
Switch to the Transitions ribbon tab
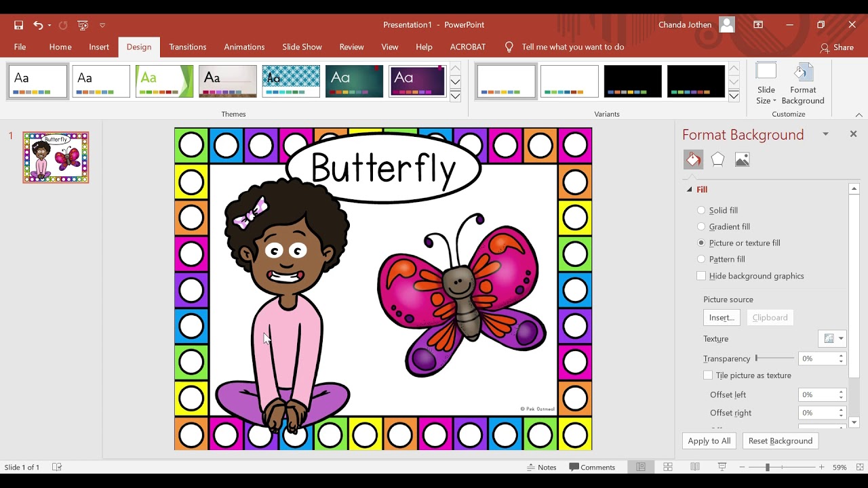187,47
